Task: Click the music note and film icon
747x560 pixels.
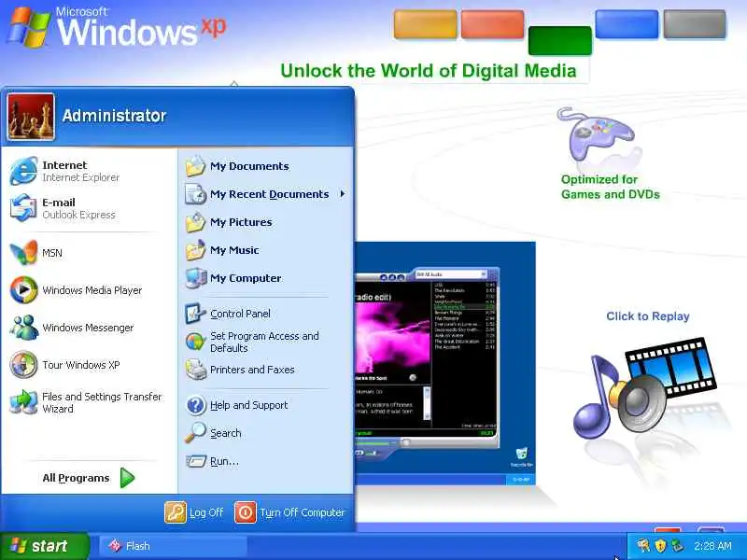Action: tap(645, 388)
